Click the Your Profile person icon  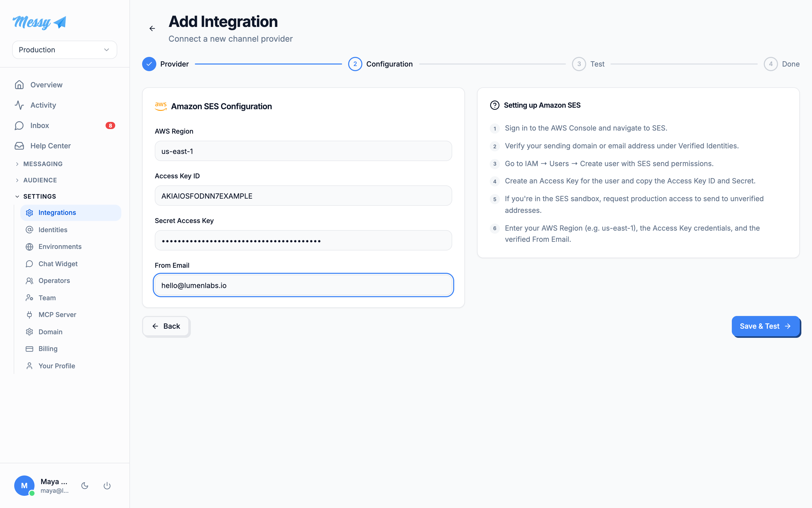pyautogui.click(x=29, y=366)
